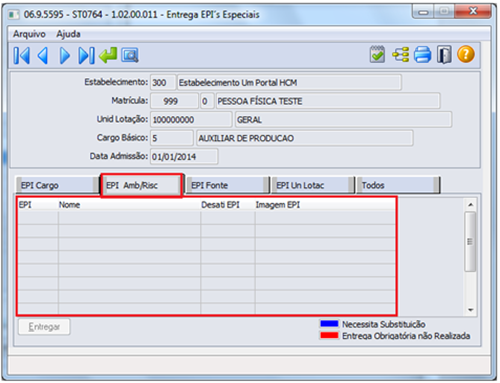Screen dimensions: 500x383
Task: Select the Unid Lotação field 100000000
Action: [191, 120]
